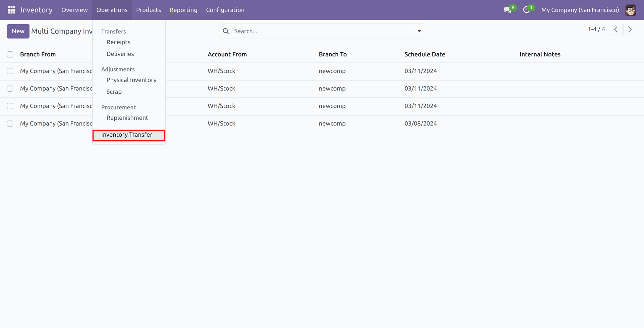The image size is (644, 328).
Task: Go to previous page arrow
Action: (x=615, y=30)
